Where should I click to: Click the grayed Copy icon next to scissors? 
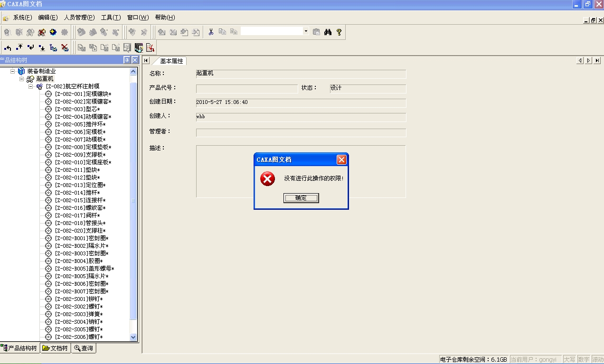222,32
